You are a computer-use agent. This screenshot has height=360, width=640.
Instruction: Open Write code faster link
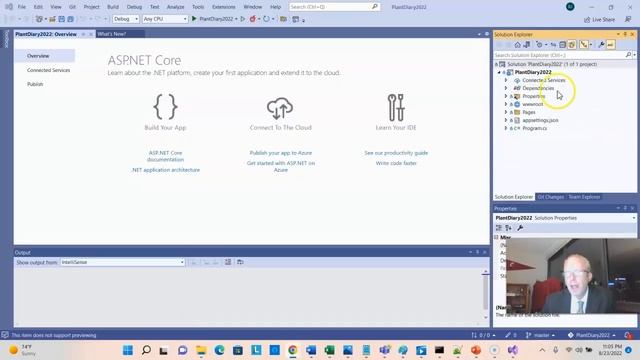pos(396,163)
